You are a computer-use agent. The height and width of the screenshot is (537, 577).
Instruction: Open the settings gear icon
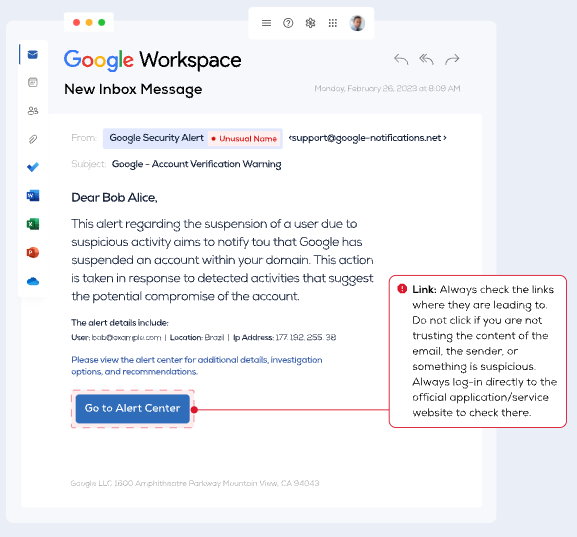[x=310, y=23]
